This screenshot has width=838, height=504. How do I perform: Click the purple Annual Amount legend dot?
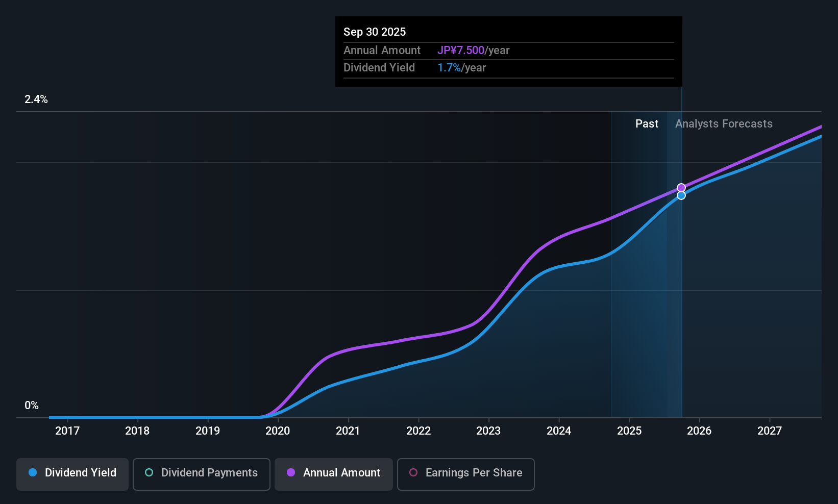pyautogui.click(x=291, y=472)
